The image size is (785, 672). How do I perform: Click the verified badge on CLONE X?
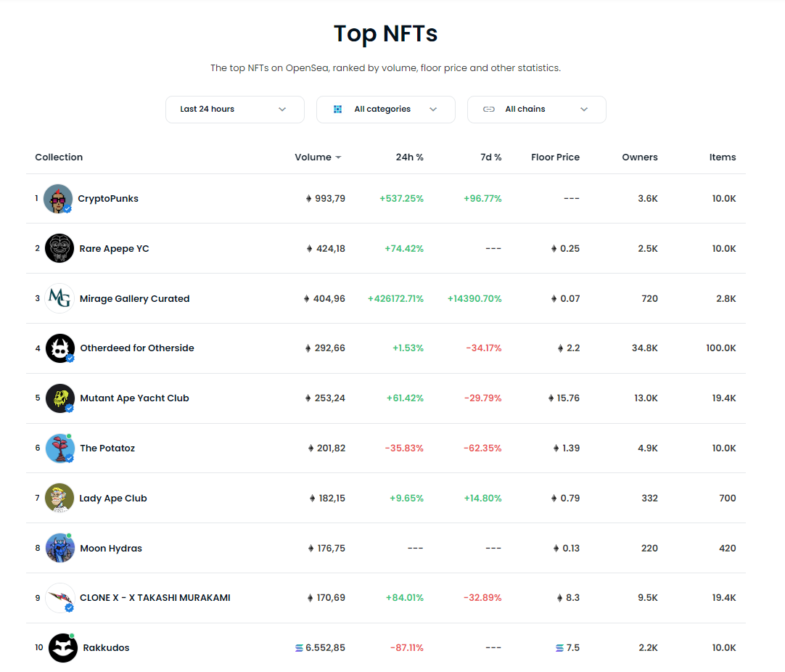point(70,608)
